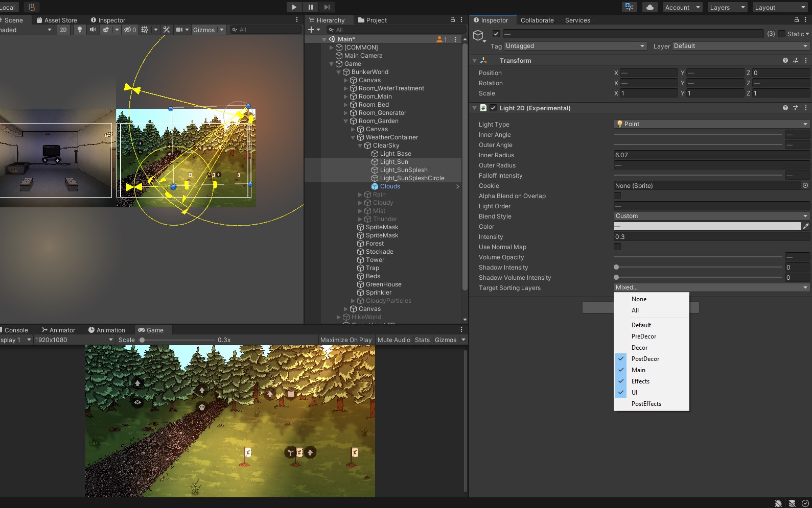This screenshot has width=812, height=508.
Task: Open the Tag dropdown showing Untagged
Action: coord(575,46)
